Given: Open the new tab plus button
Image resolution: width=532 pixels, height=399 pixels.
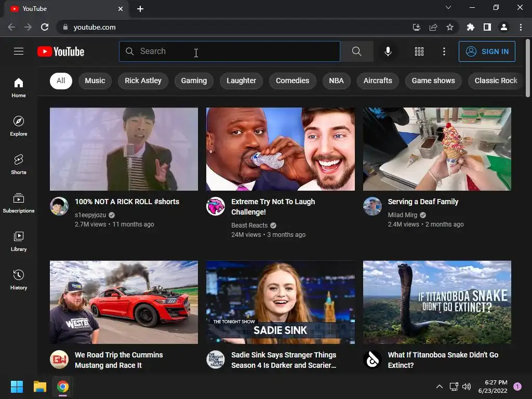Looking at the screenshot, I should 140,9.
